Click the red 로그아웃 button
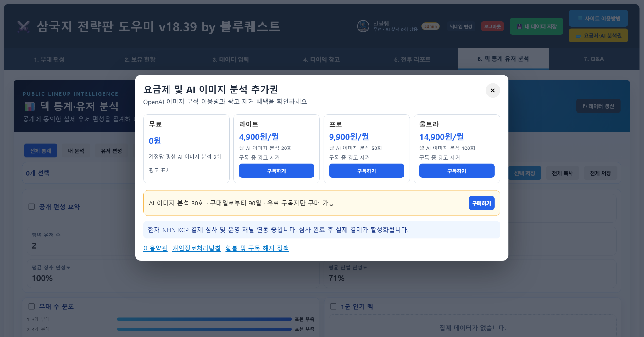 click(x=492, y=26)
